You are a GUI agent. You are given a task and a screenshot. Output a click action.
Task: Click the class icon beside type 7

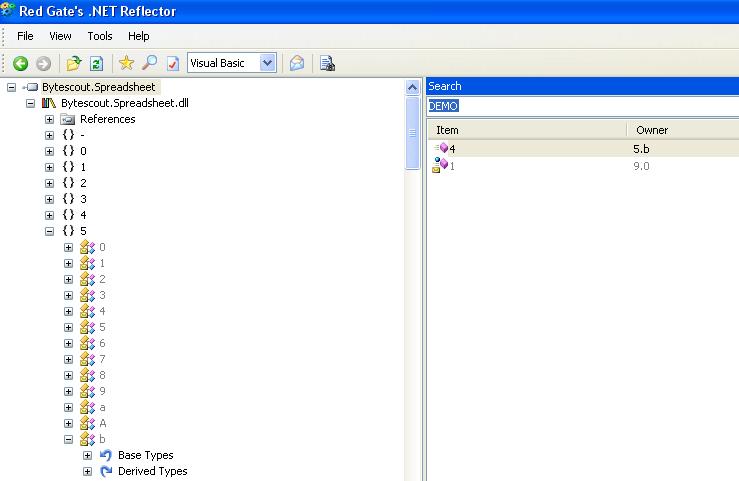(x=87, y=359)
